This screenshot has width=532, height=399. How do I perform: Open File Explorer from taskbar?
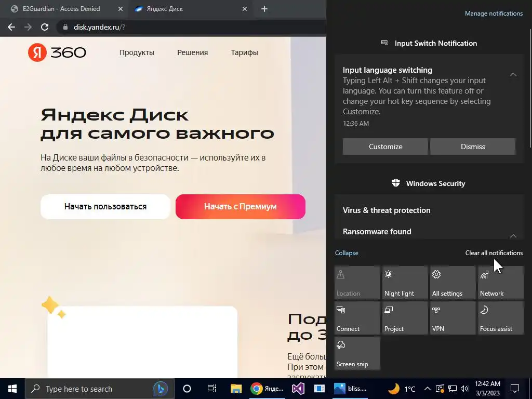[x=236, y=389]
